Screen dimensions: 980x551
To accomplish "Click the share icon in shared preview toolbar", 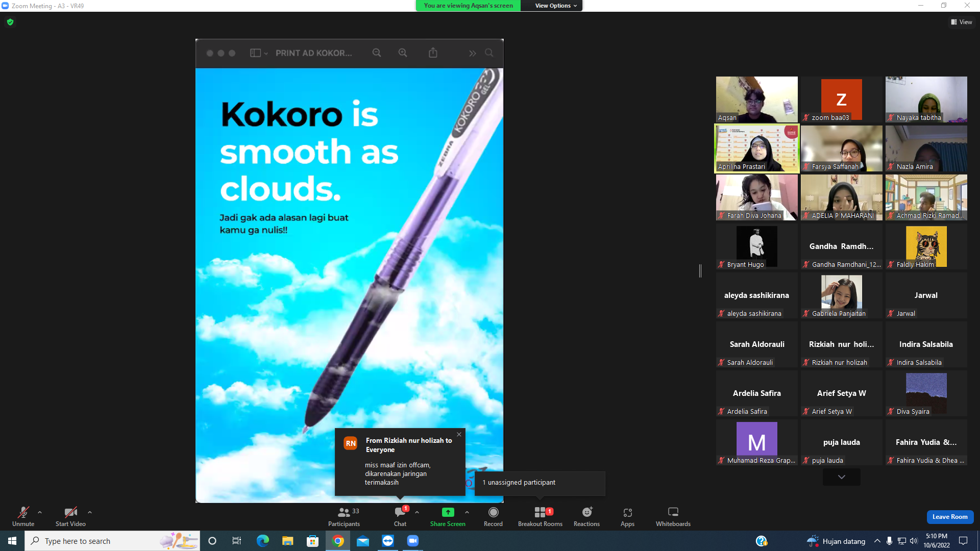I will (x=433, y=53).
